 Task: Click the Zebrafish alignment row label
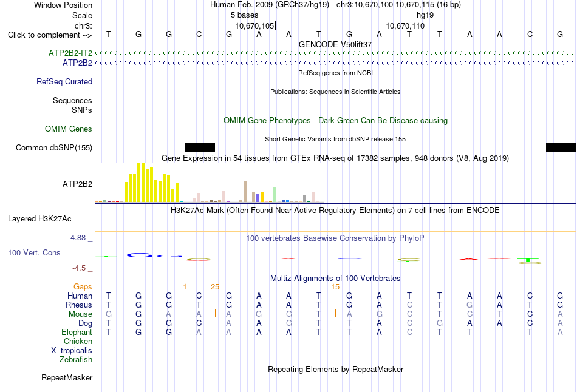(76, 359)
